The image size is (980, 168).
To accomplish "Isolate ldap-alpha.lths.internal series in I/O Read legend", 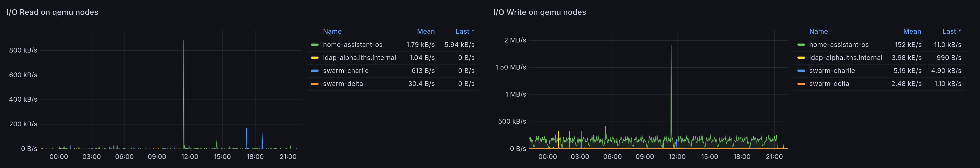I will pyautogui.click(x=359, y=58).
